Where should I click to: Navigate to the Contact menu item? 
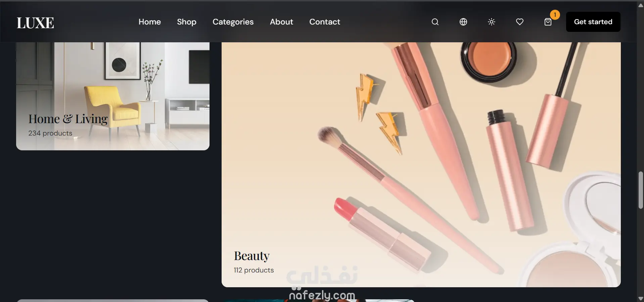pos(325,22)
